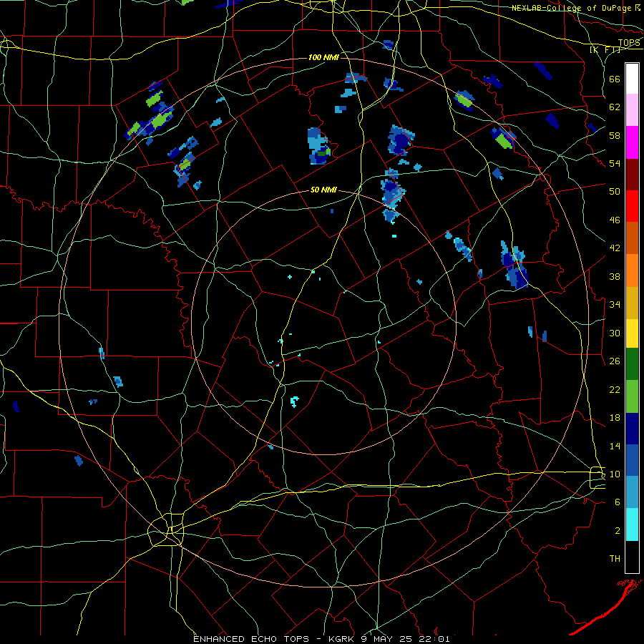The width and height of the screenshot is (644, 644).
Task: Click the legend value '34'
Action: pos(615,304)
